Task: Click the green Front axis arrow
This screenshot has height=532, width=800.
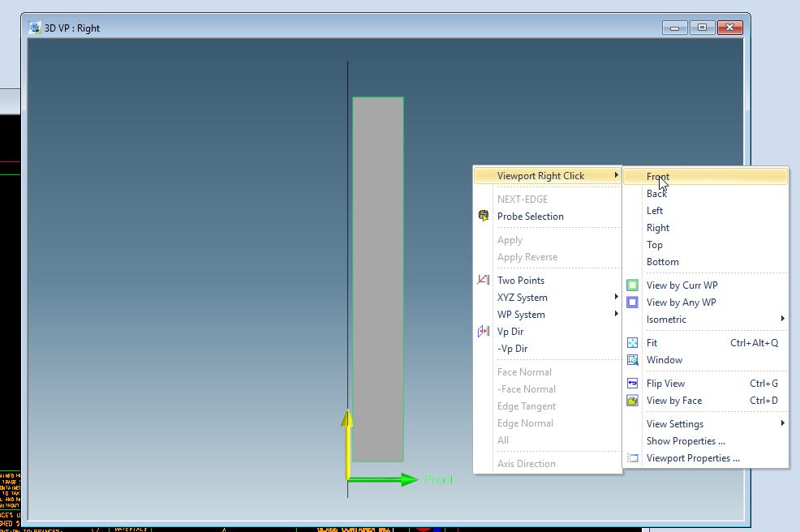Action: [x=384, y=479]
